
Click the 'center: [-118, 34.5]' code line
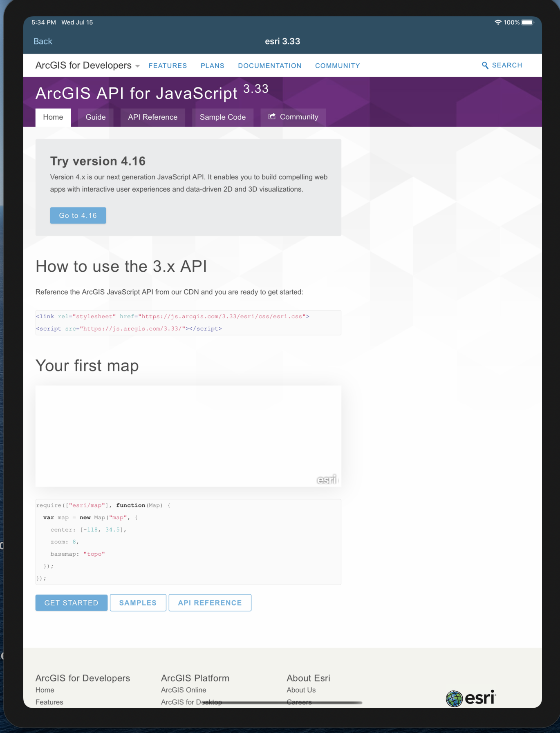click(89, 530)
